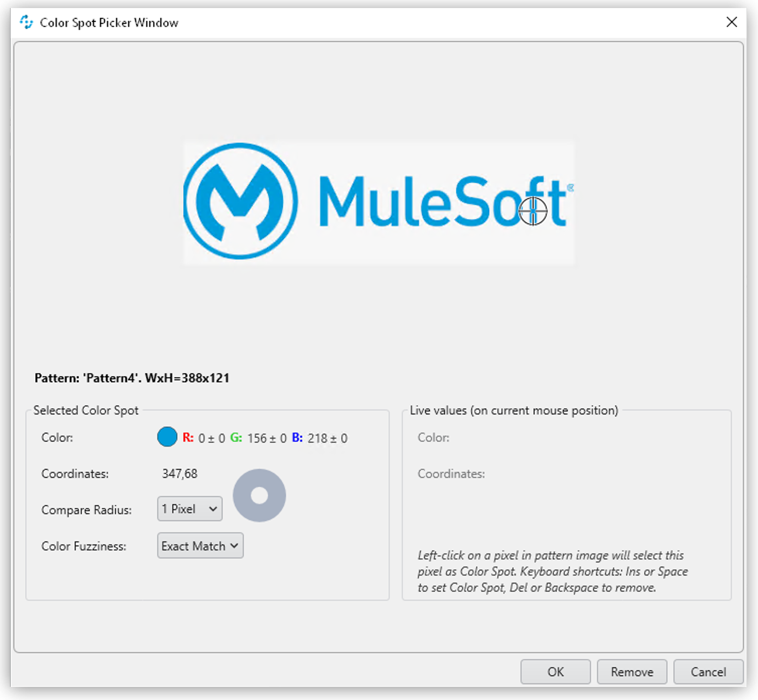Click the registered trademark symbol on logo
Viewport: 758px width, 700px height.
(570, 188)
